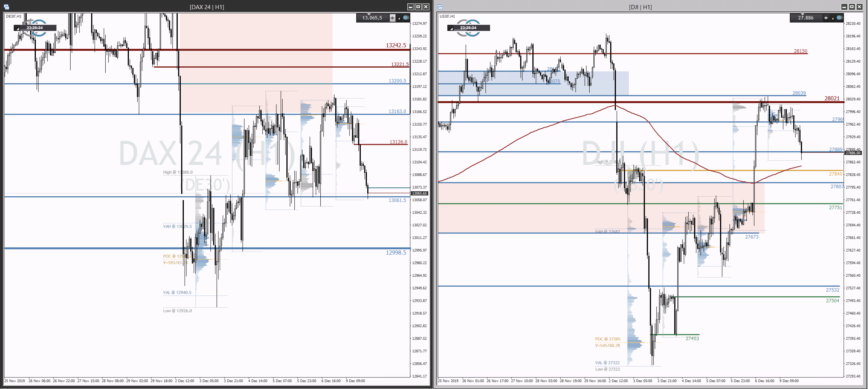This screenshot has height=389, width=868.
Task: Click the Low @ 12926.0 volume profile label
Action: click(177, 311)
